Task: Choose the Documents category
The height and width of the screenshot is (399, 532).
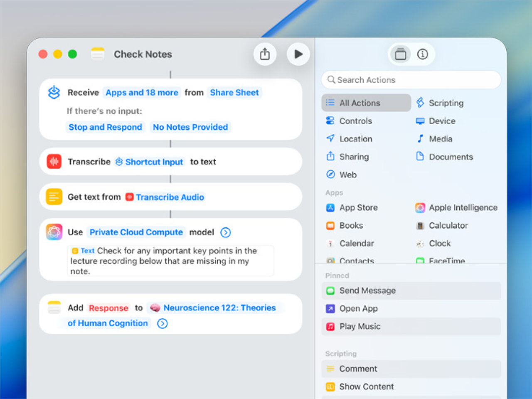Action: tap(451, 157)
